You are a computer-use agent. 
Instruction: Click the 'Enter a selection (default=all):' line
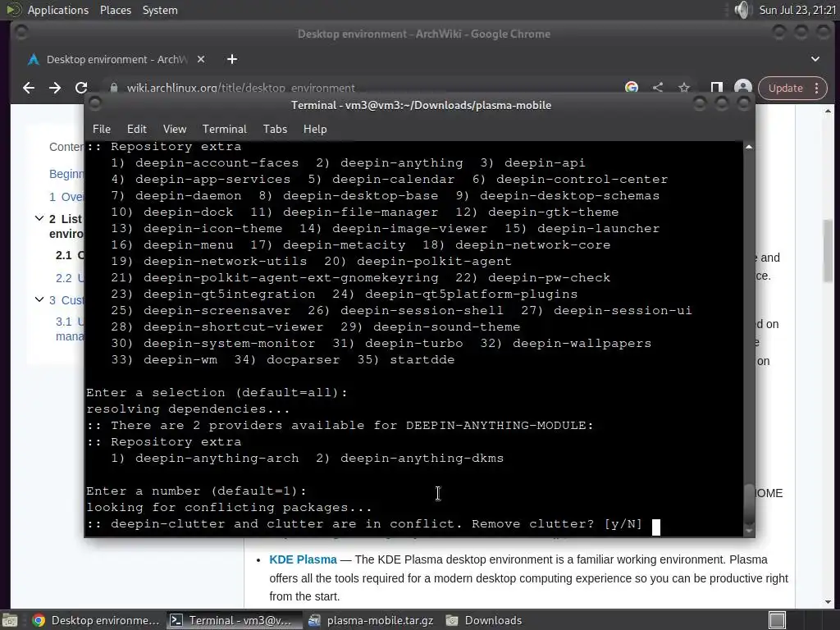[x=217, y=393]
